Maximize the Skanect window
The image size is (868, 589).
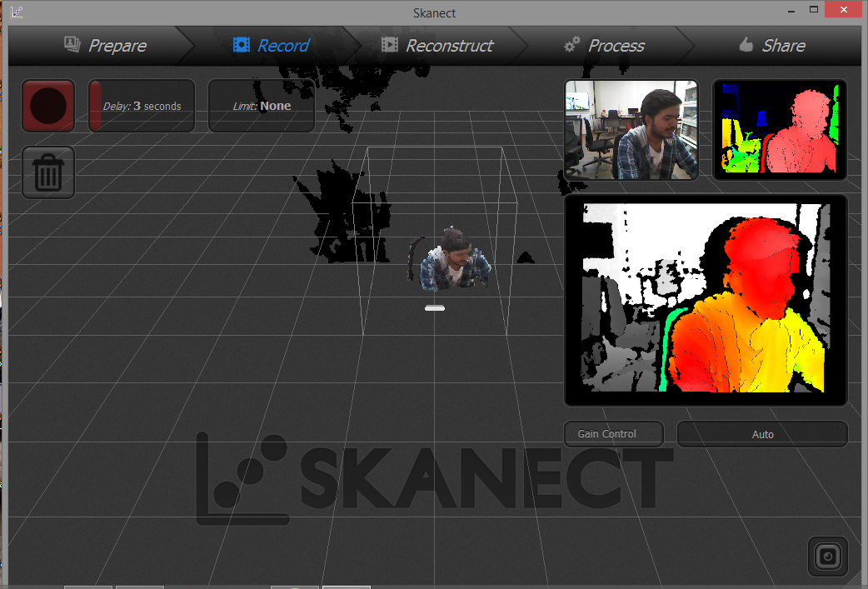pos(813,9)
